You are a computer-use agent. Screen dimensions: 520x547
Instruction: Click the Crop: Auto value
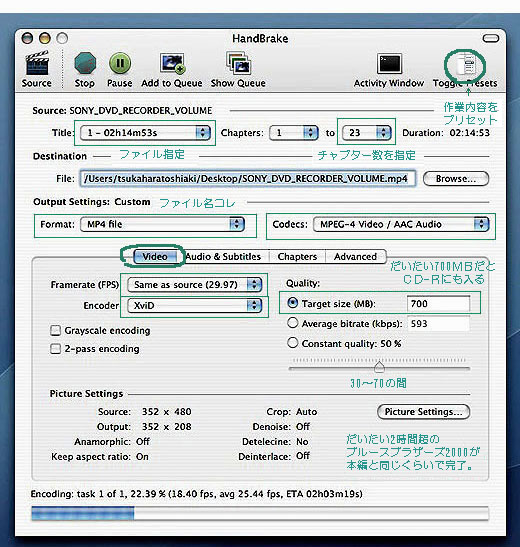307,412
